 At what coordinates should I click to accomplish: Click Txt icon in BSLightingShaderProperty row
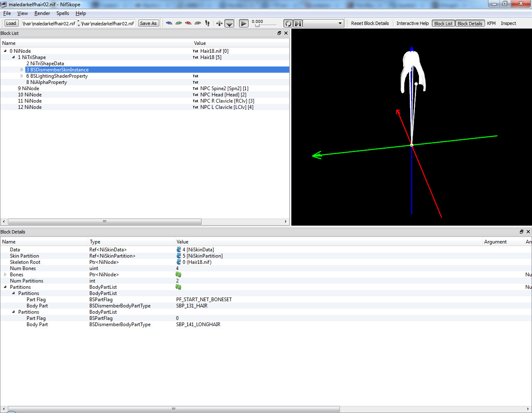coord(195,76)
